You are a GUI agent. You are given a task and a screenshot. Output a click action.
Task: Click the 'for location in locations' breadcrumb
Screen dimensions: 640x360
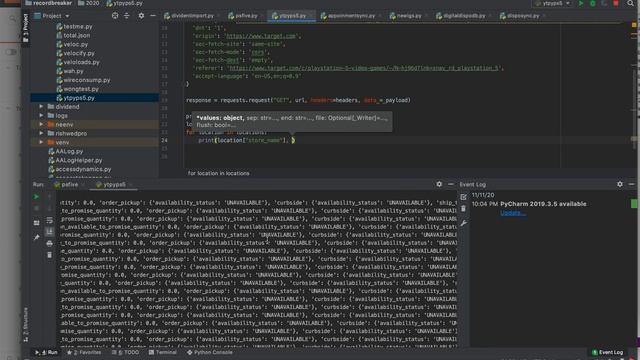tap(218, 173)
